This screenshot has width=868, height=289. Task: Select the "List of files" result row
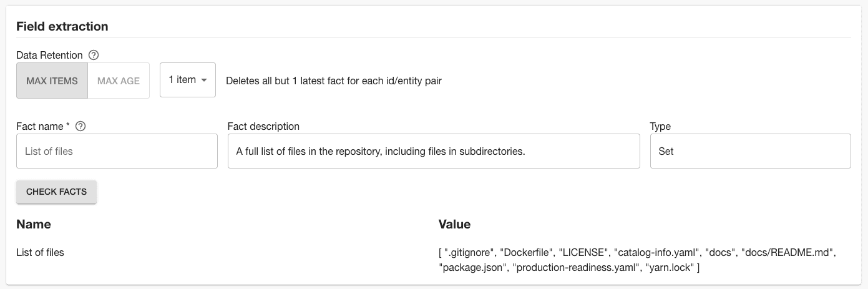(x=434, y=260)
